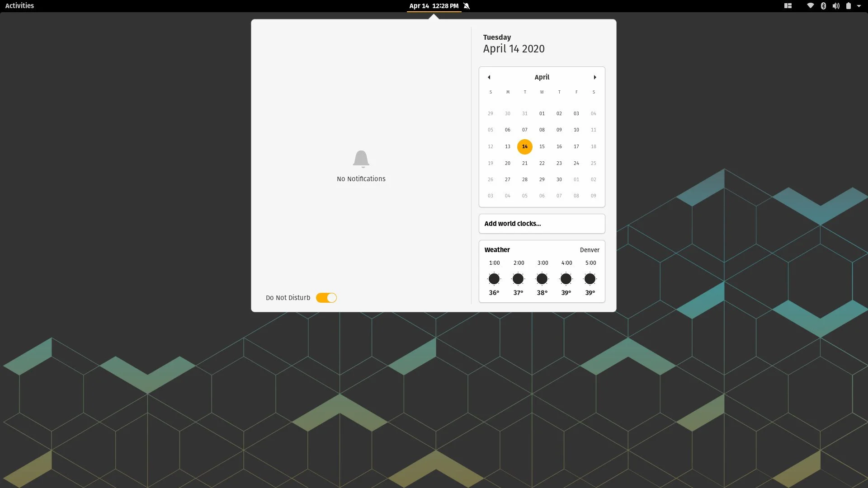Click the Denver weather location label
This screenshot has height=488, width=868.
(x=590, y=250)
